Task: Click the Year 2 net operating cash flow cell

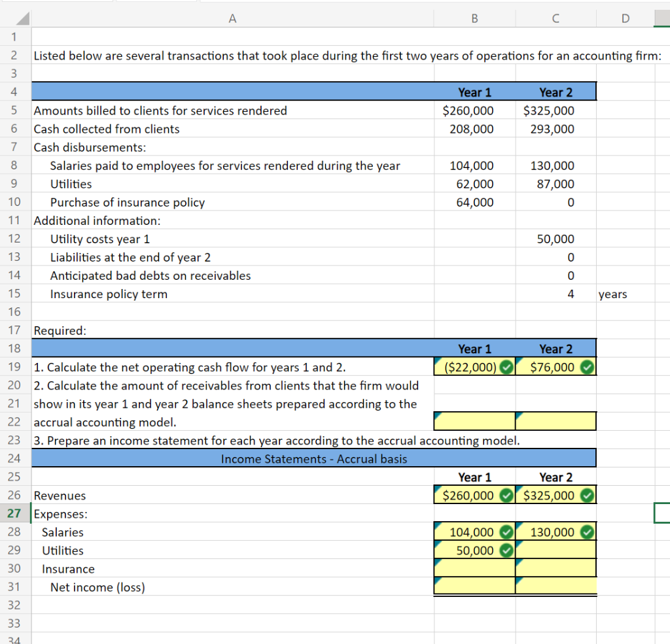Action: tap(555, 367)
